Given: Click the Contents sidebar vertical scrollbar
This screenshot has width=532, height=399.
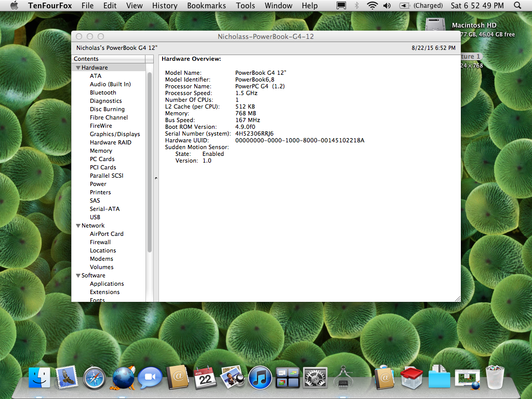Looking at the screenshot, I should (149, 162).
